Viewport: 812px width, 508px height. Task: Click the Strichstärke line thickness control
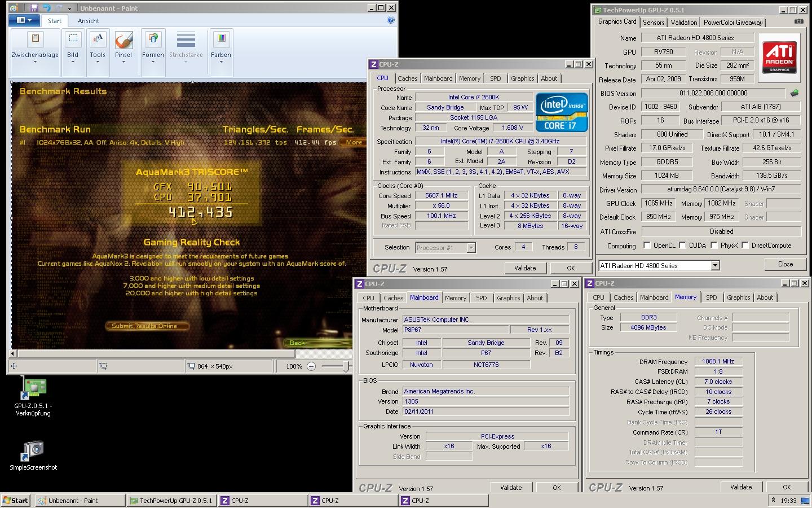tap(186, 46)
